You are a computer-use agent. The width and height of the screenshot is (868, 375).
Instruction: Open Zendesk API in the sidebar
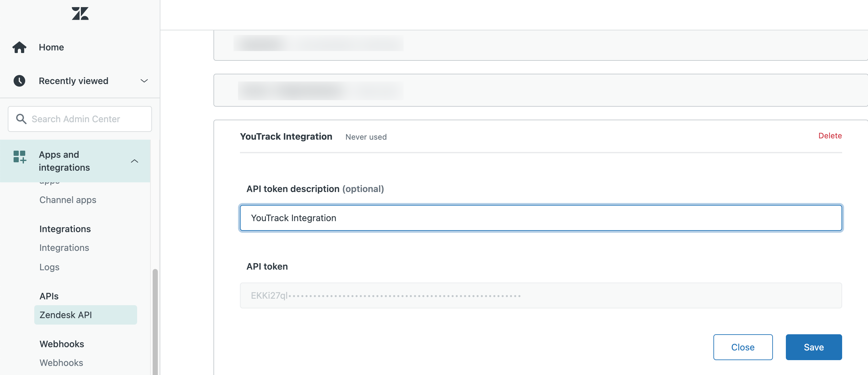coord(65,315)
